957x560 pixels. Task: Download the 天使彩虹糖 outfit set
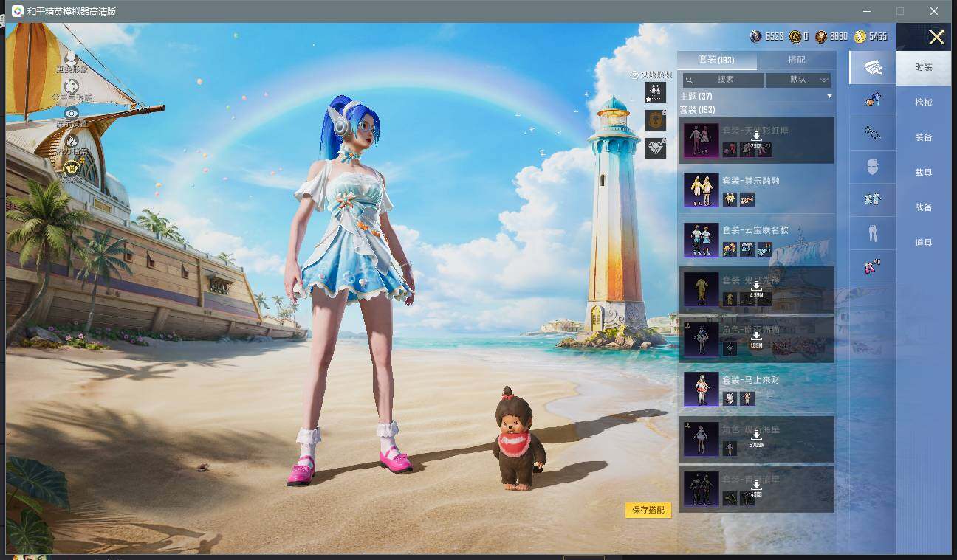[x=756, y=140]
